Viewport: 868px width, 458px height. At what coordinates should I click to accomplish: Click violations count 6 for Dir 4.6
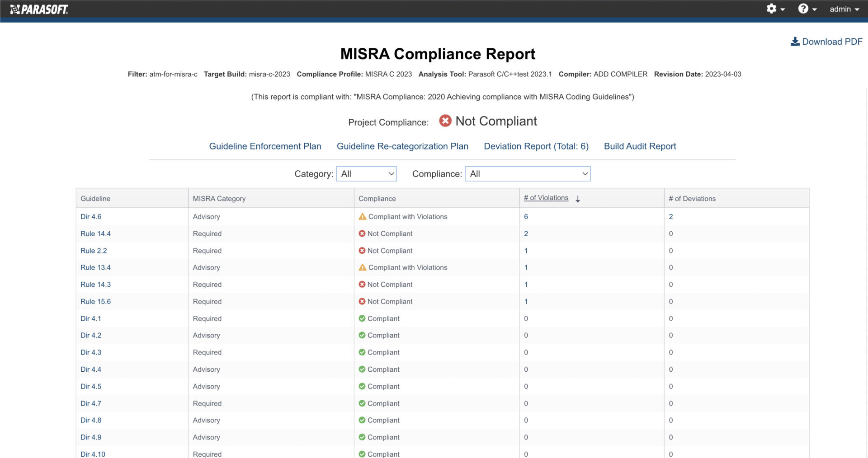tap(526, 217)
